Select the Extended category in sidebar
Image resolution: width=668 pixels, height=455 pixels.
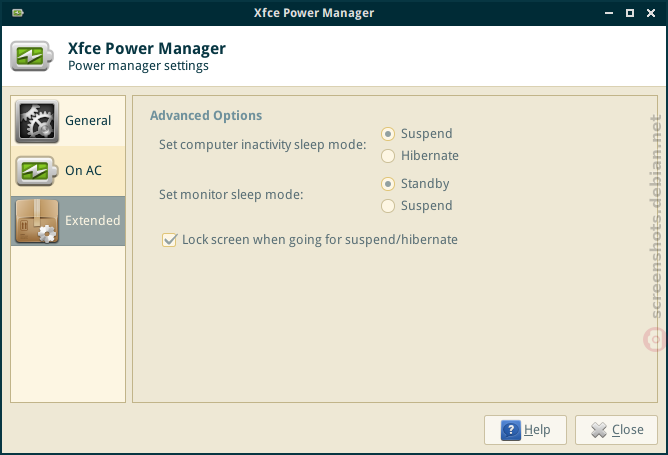coord(68,221)
